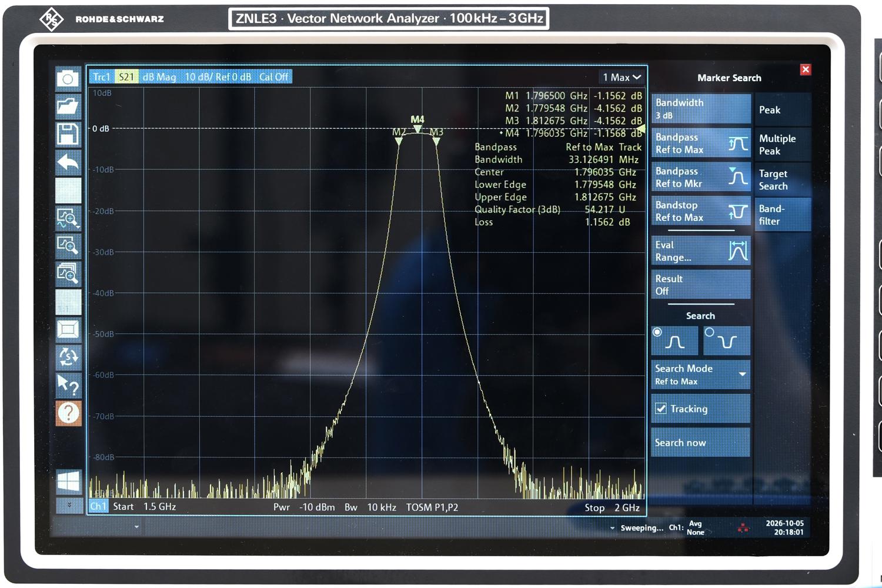
Task: Select the Bandpass Ref to Mkr search
Action: point(701,178)
